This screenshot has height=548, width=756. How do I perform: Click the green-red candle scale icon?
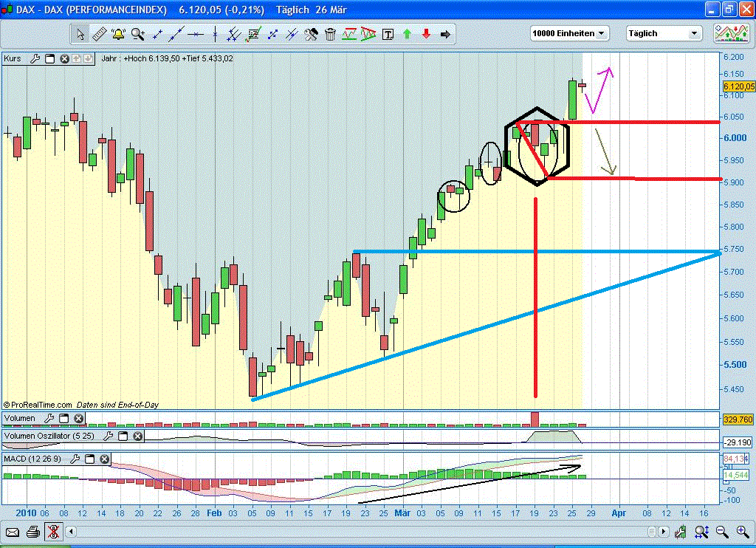point(680,532)
